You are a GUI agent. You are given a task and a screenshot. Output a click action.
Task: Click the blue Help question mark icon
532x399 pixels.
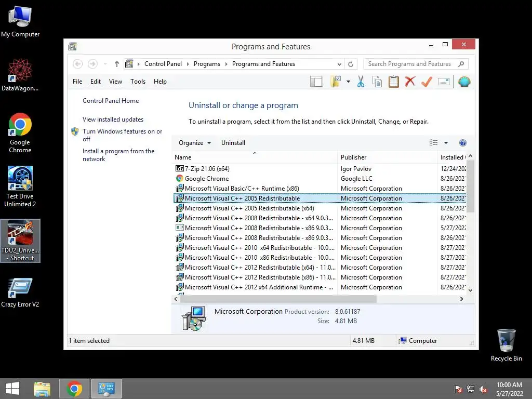click(462, 143)
